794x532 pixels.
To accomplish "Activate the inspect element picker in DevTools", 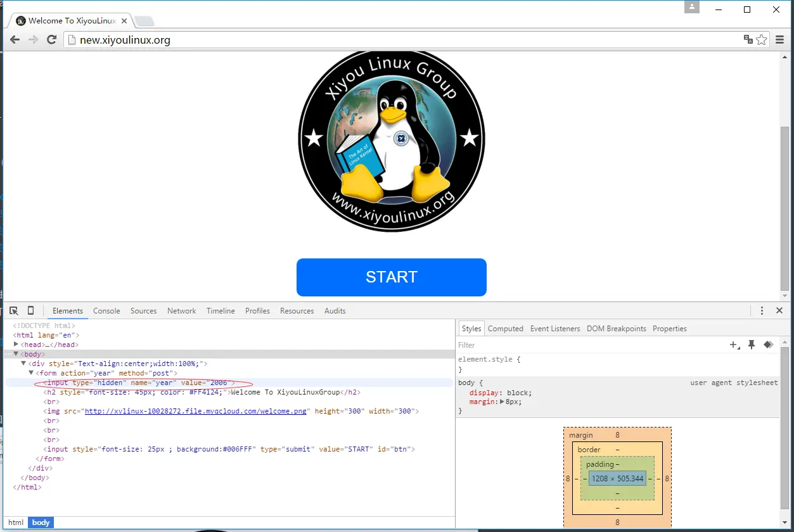I will [x=14, y=310].
